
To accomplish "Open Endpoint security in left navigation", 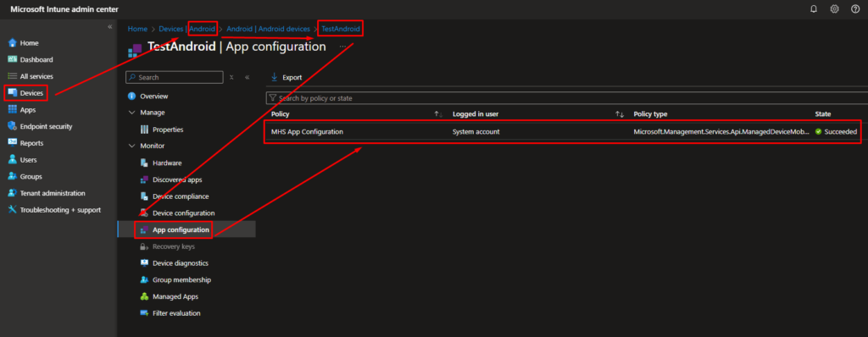I will point(46,127).
